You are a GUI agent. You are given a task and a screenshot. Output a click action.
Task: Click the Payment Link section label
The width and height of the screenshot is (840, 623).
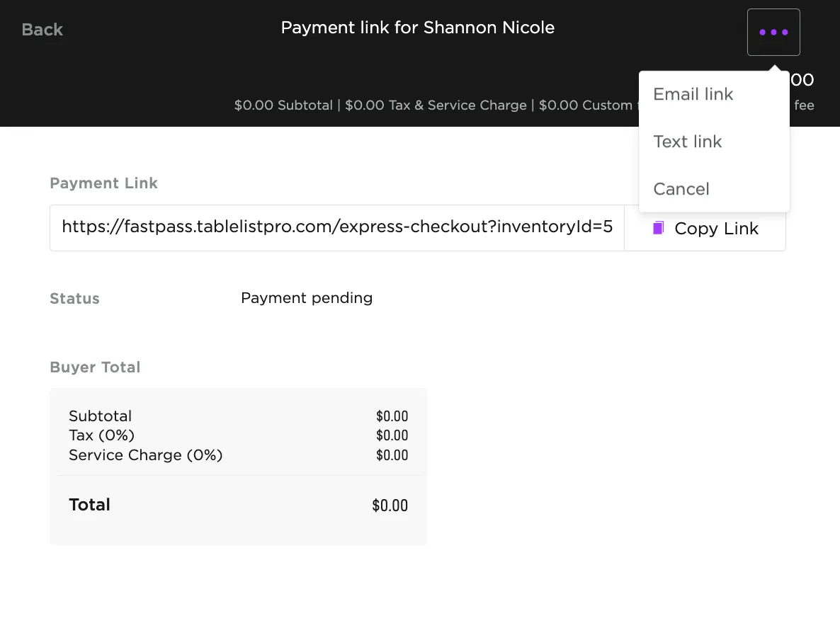103,183
